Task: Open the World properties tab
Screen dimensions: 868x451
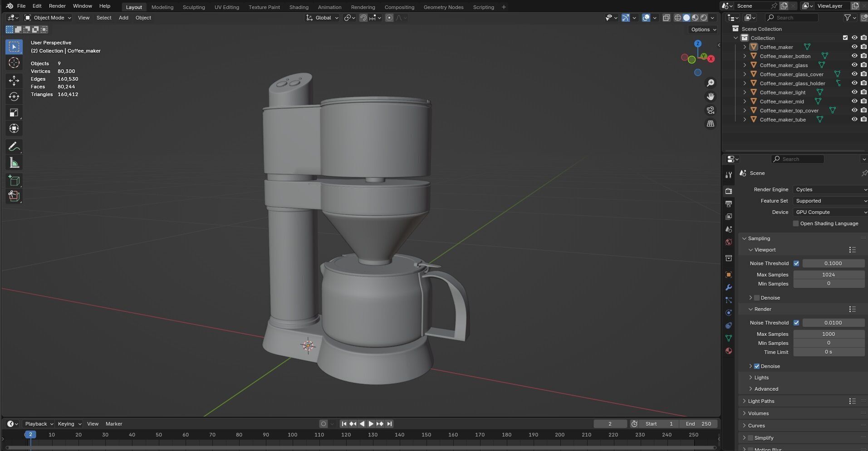Action: pos(729,242)
